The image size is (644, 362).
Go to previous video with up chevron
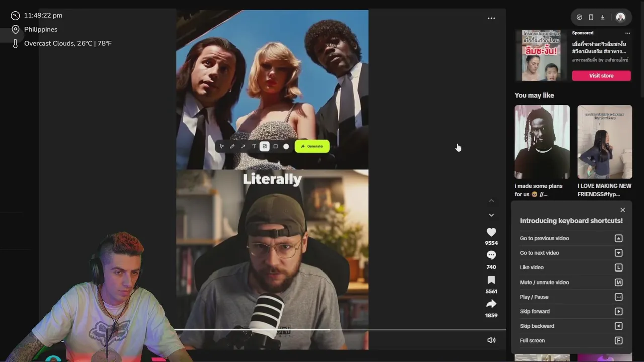(491, 201)
